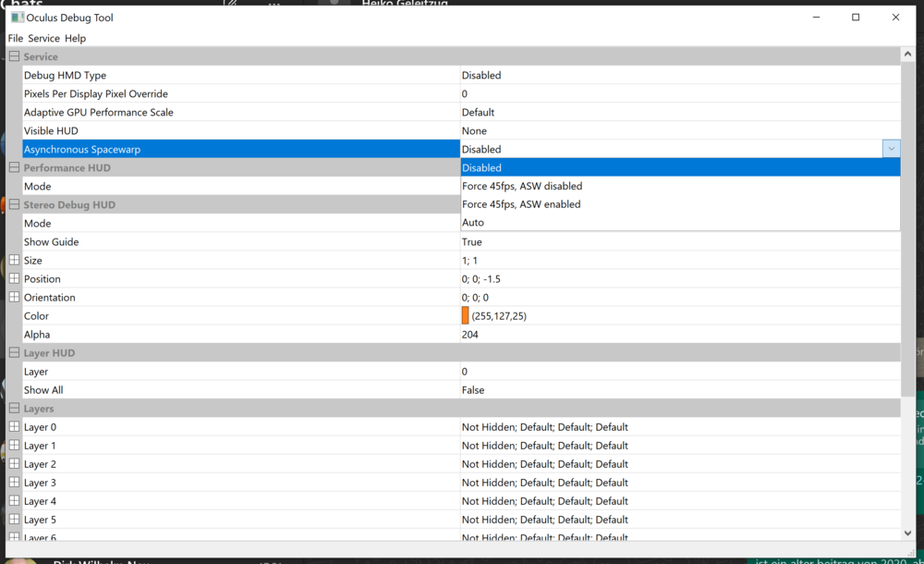Minimize the Oculus Debug Tool window
The width and height of the screenshot is (924, 564).
[x=816, y=18]
